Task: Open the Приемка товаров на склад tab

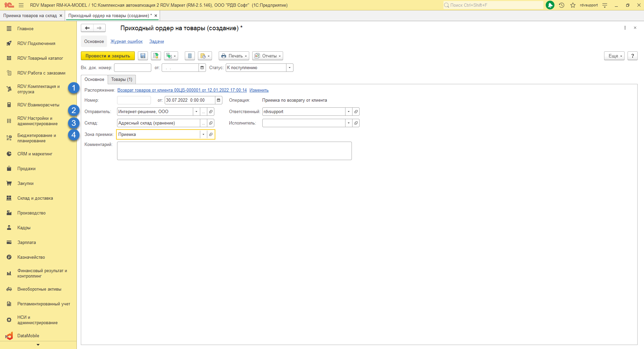Action: pyautogui.click(x=30, y=16)
